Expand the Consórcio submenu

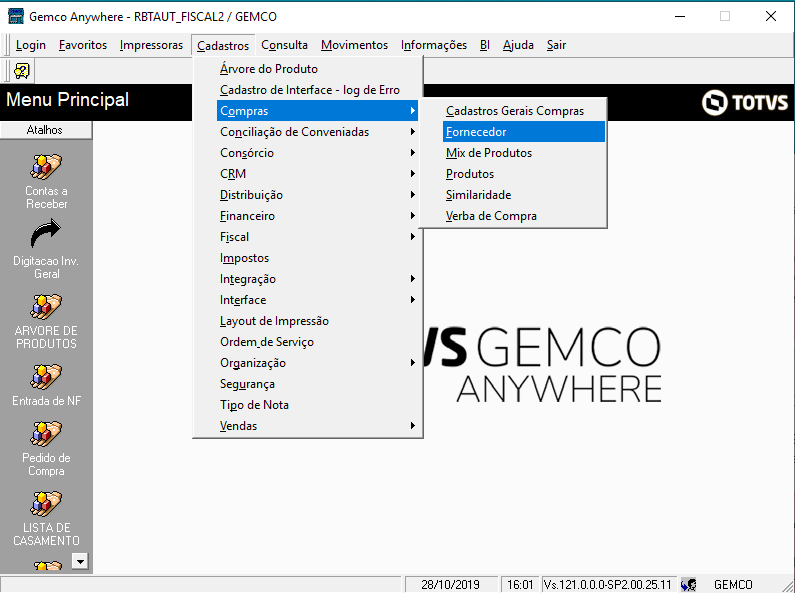point(317,153)
